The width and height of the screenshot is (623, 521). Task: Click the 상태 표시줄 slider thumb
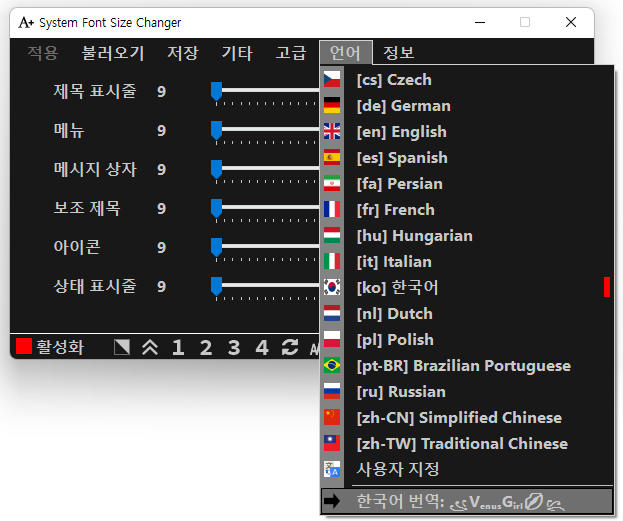(217, 286)
